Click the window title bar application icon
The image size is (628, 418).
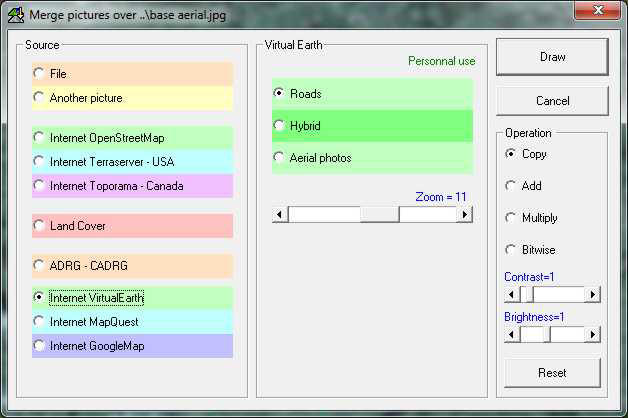[x=16, y=15]
